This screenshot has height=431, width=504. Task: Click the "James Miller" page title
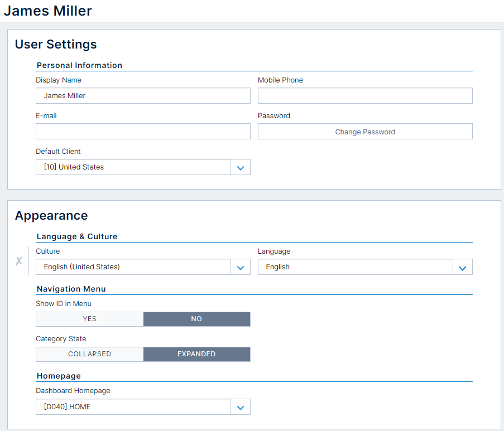click(47, 10)
